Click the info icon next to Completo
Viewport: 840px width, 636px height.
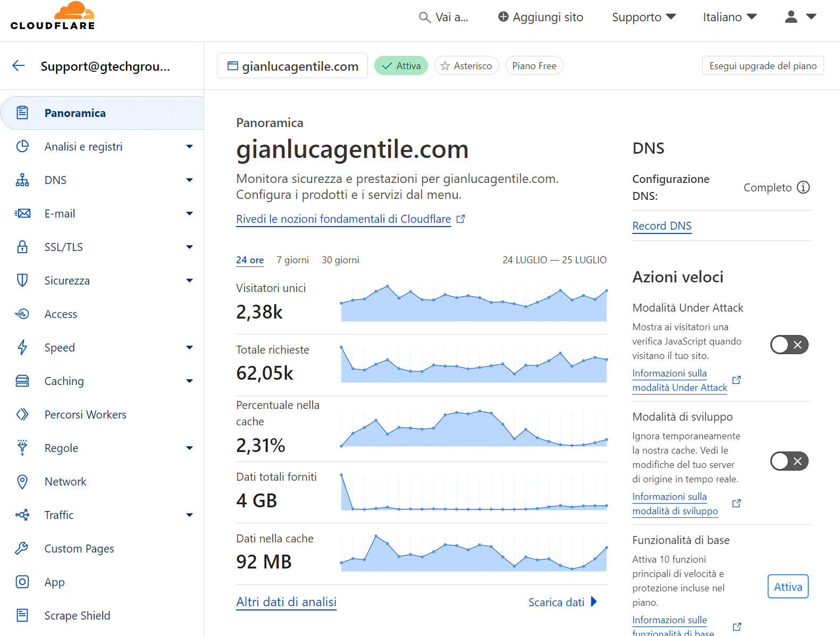coord(803,187)
